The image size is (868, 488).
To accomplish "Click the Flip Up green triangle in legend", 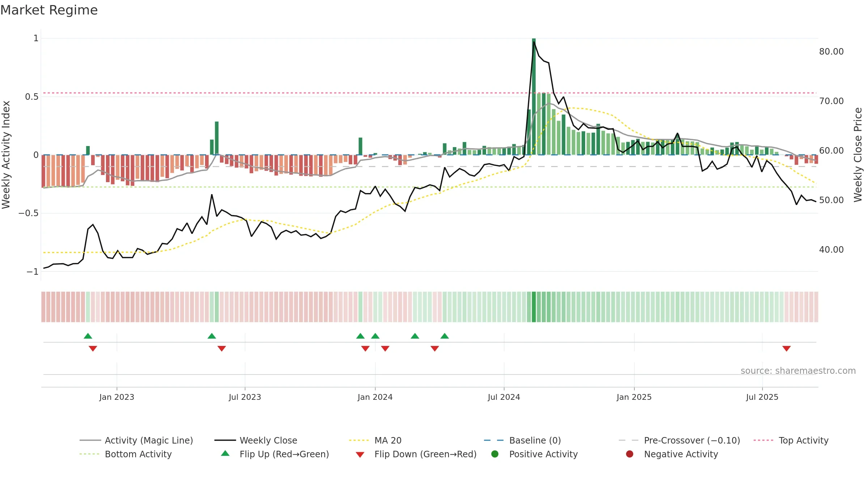I will coord(225,453).
